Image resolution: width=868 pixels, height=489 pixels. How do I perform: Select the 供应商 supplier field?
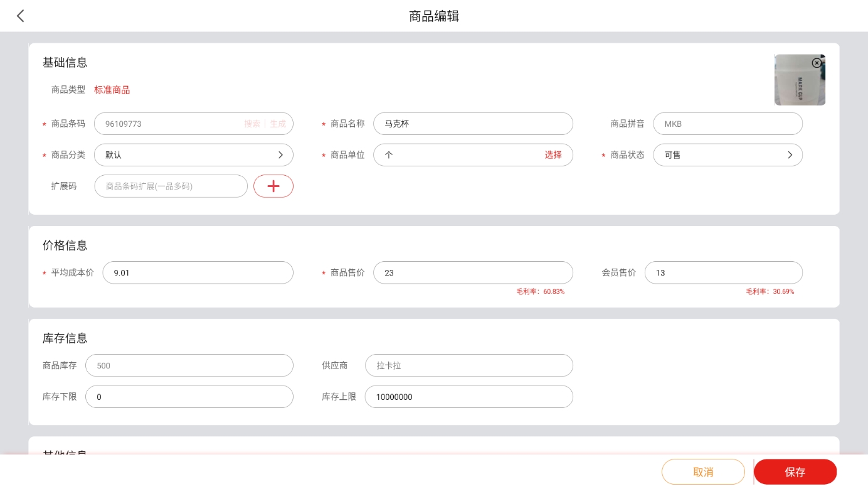[468, 365]
